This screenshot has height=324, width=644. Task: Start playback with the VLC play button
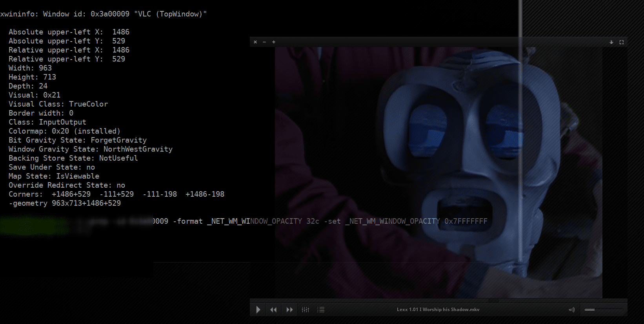[x=258, y=310]
